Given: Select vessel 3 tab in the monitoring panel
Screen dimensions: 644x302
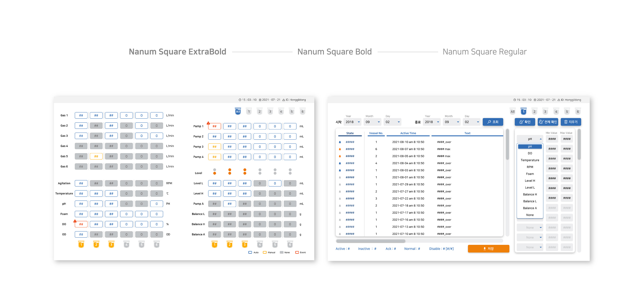Looking at the screenshot, I should pyautogui.click(x=270, y=112).
